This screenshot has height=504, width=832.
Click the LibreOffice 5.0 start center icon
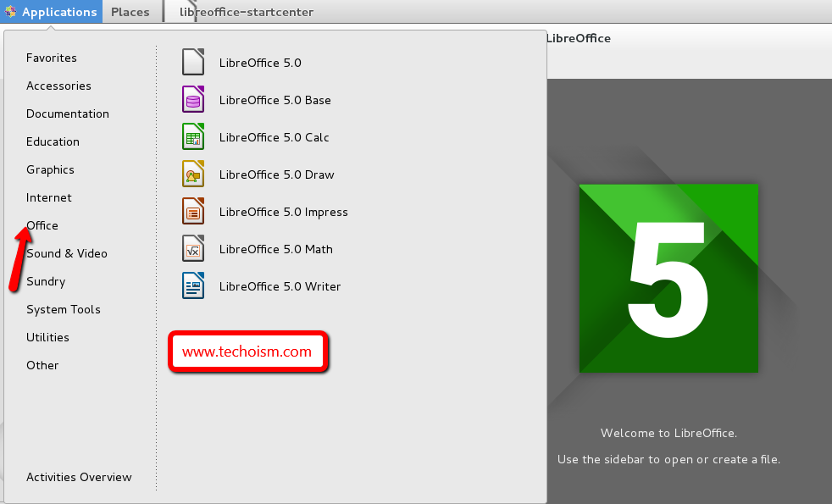[x=193, y=62]
